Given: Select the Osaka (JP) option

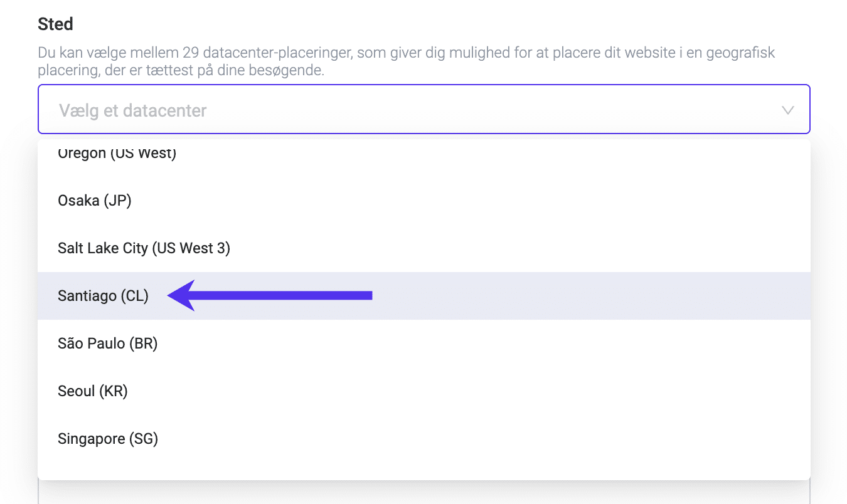Looking at the screenshot, I should click(94, 201).
